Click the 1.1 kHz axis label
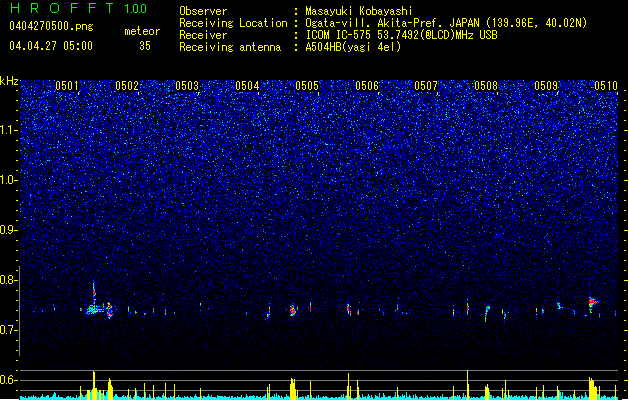Viewport: 629px width, 400px height. coord(9,130)
